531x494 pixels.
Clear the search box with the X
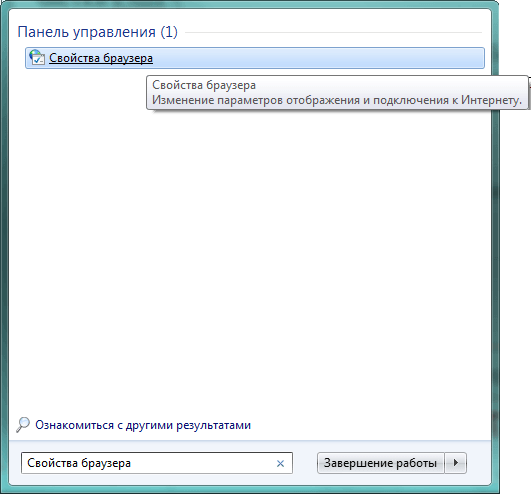coord(280,464)
